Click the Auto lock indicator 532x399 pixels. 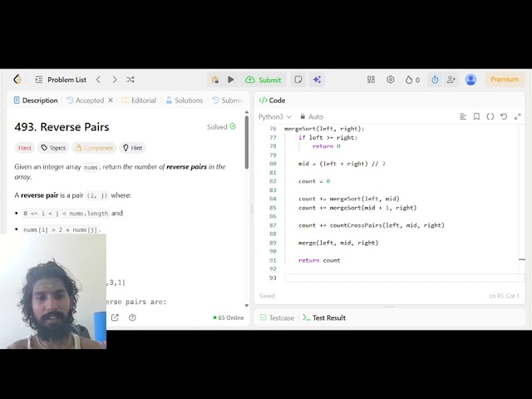click(312, 116)
